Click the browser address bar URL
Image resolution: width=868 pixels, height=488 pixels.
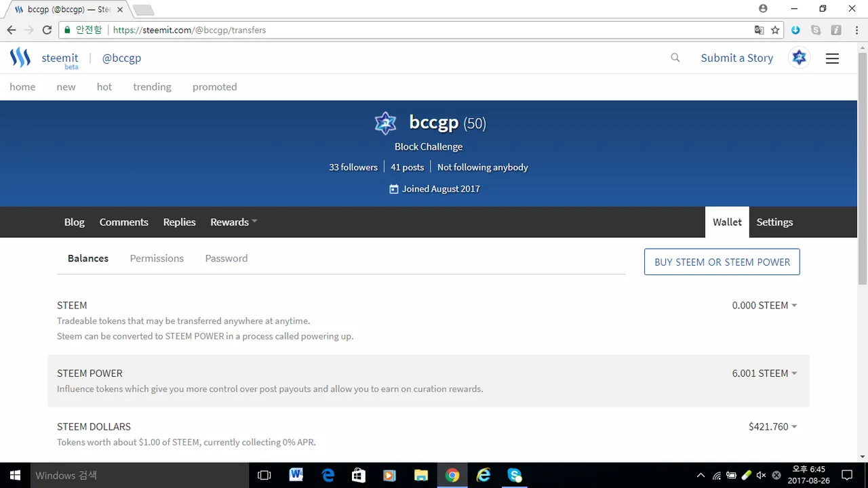click(189, 30)
